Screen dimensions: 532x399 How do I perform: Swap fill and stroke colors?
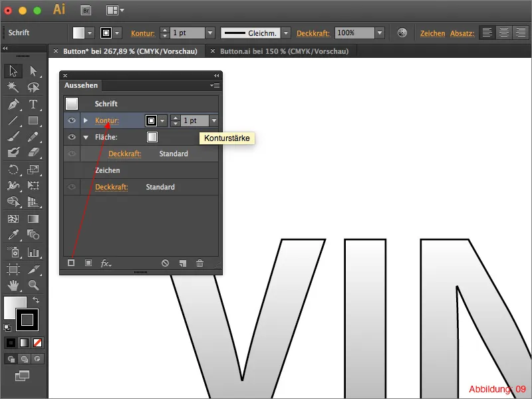coord(36,300)
